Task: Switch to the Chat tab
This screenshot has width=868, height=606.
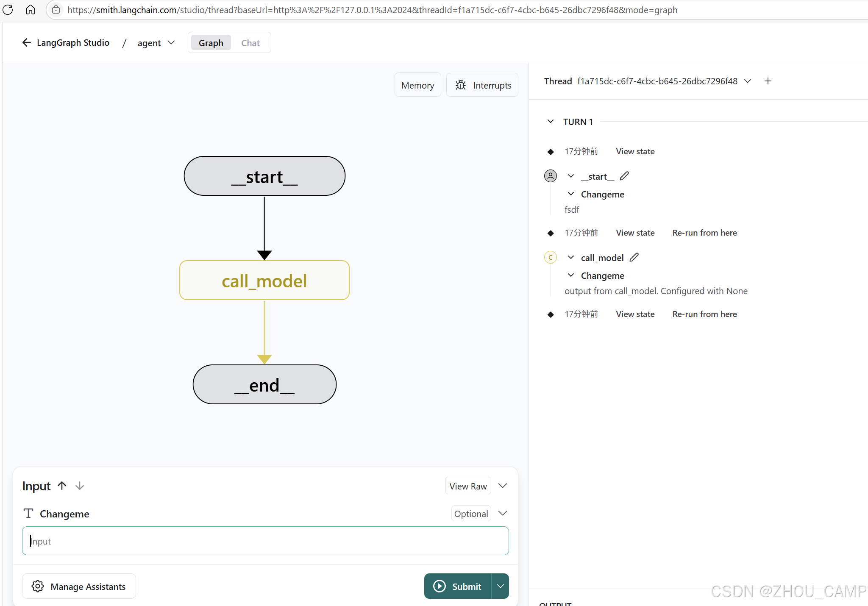Action: pos(250,42)
